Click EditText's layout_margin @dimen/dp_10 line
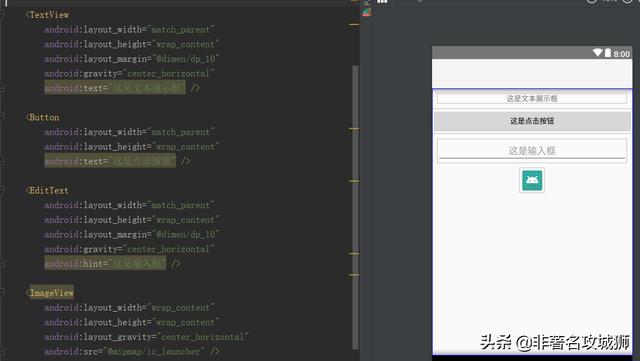The image size is (640, 361). pos(132,234)
